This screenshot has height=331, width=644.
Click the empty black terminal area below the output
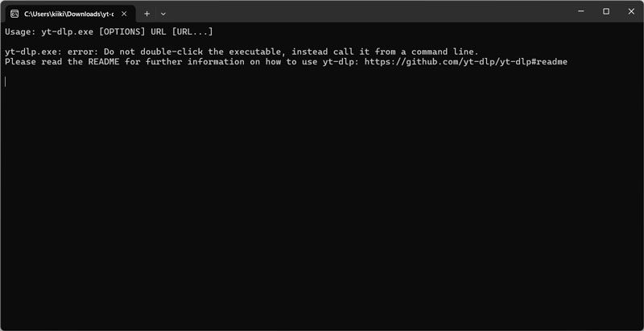click(322, 209)
